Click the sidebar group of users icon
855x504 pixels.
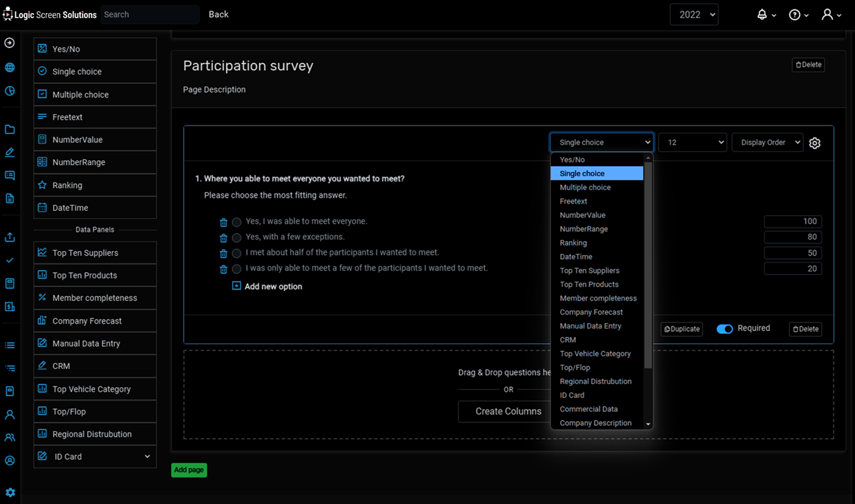9,437
